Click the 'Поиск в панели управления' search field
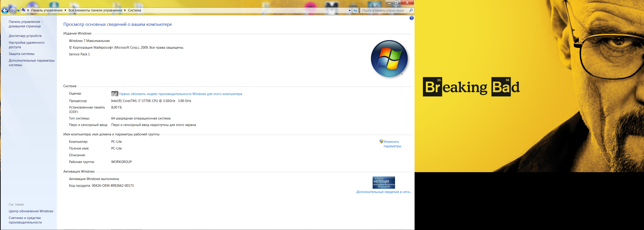This screenshot has width=644, height=230. pyautogui.click(x=384, y=11)
